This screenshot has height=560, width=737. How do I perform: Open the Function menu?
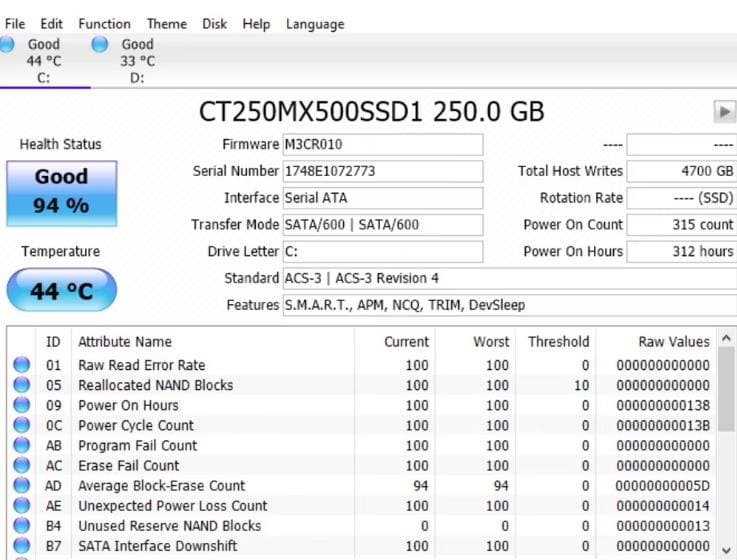[104, 24]
